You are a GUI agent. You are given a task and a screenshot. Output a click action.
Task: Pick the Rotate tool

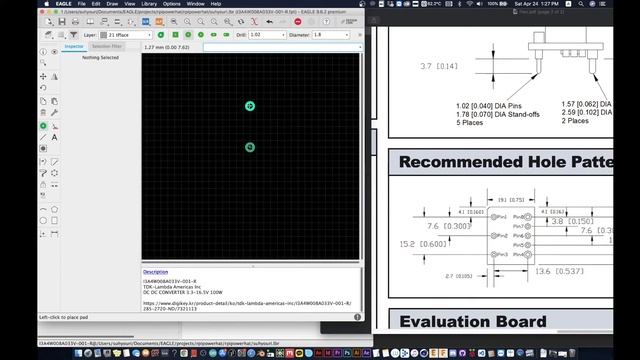pos(43,88)
